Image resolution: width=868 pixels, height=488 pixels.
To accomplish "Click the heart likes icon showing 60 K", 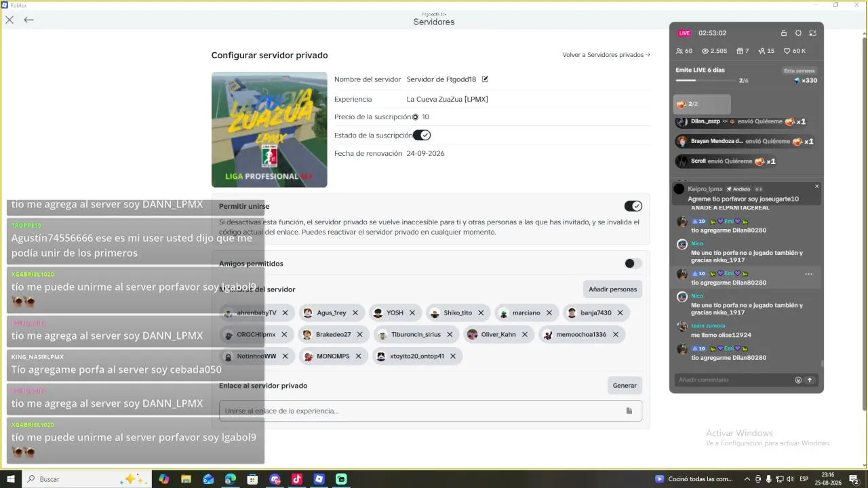I will coord(787,51).
